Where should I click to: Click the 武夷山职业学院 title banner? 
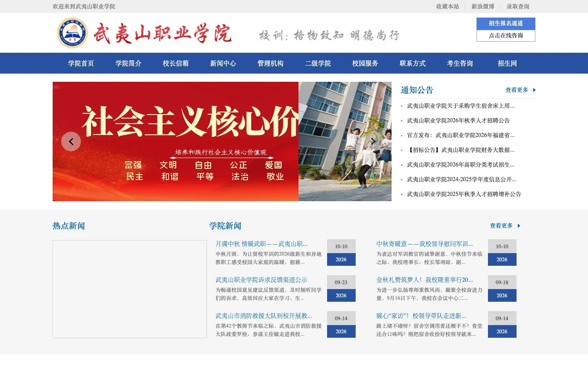tap(163, 33)
